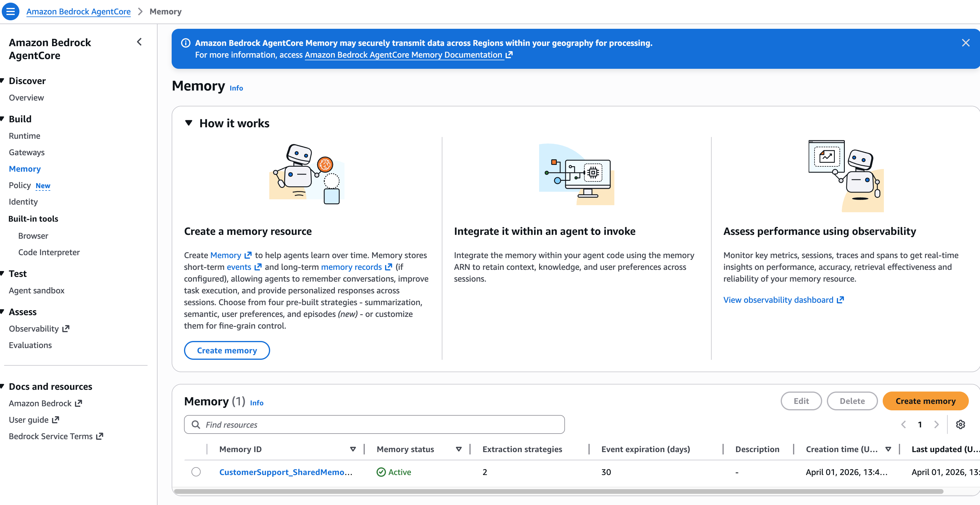Collapse the side navigation with the chevron
This screenshot has height=505, width=980.
tap(139, 42)
